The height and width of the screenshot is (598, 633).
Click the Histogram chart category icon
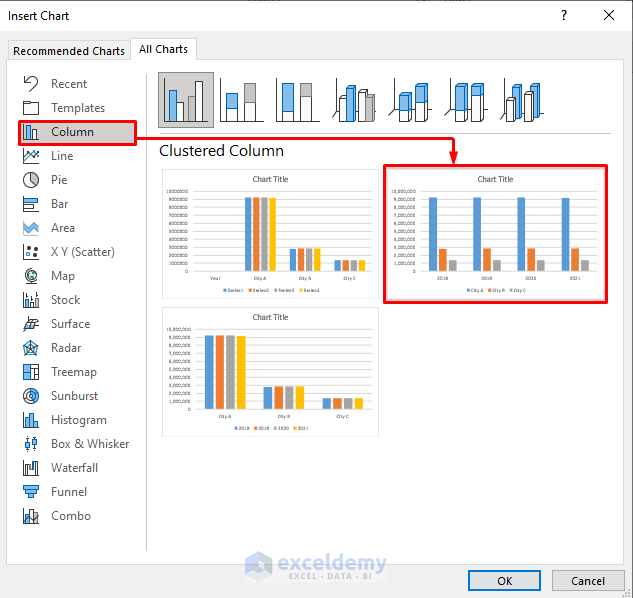[31, 420]
